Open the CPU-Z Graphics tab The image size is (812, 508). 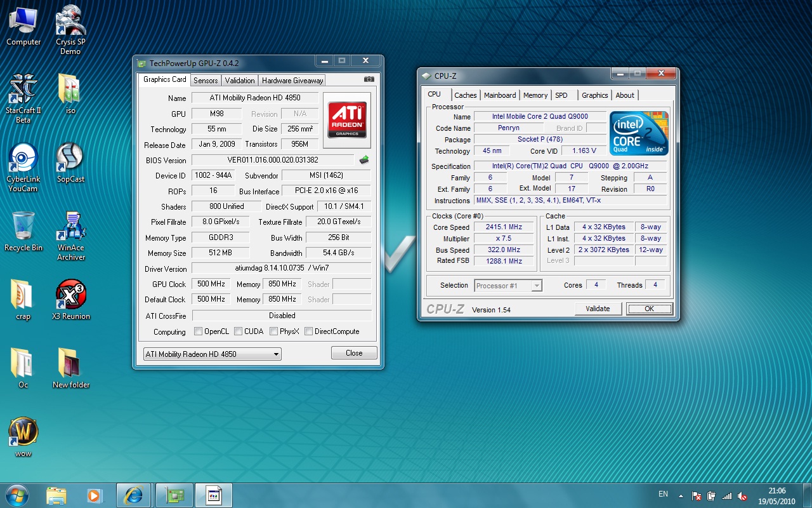coord(595,95)
